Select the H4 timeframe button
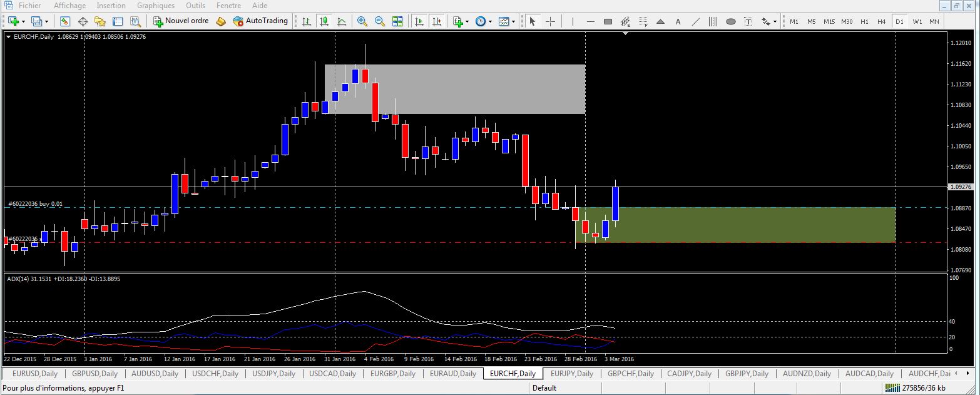The height and width of the screenshot is (395, 980). 881,21
